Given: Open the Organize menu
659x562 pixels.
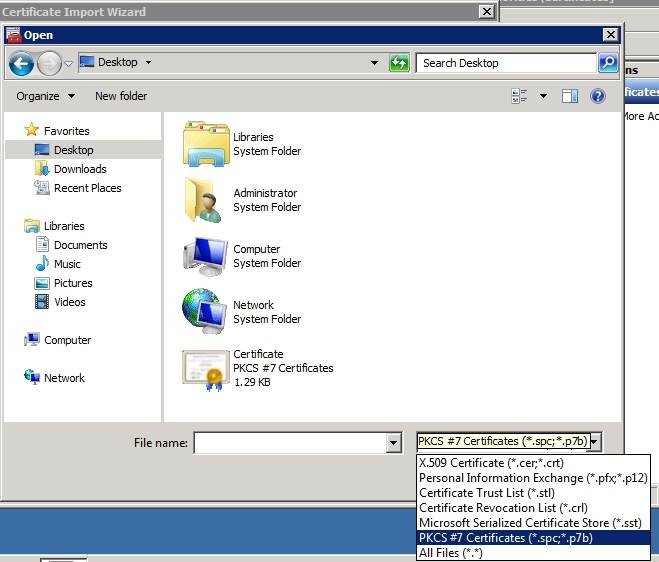Looking at the screenshot, I should point(45,96).
